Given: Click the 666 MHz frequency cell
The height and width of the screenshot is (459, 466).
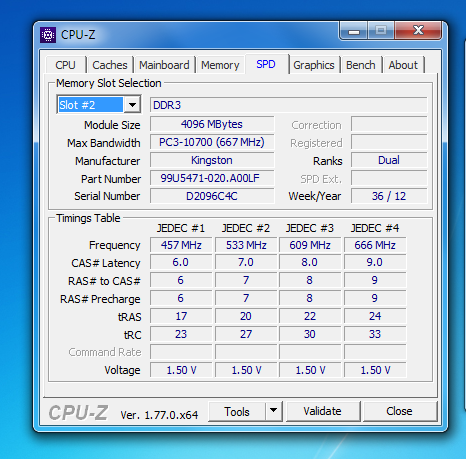Looking at the screenshot, I should coord(375,245).
